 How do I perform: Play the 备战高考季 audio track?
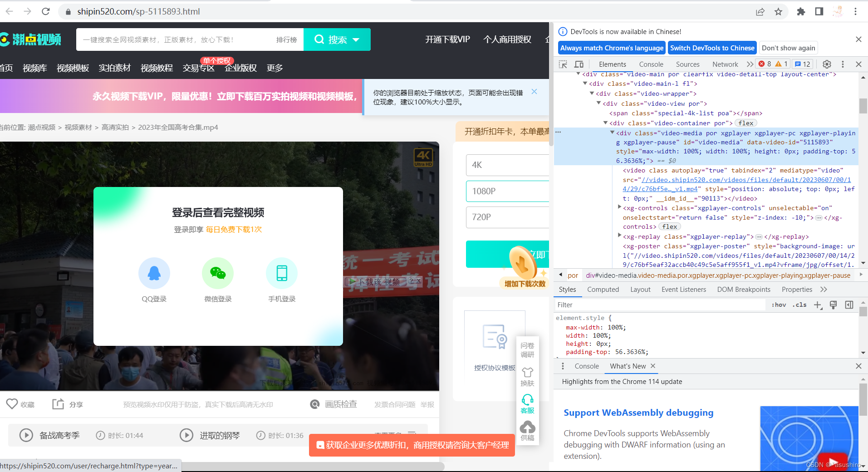tap(26, 435)
